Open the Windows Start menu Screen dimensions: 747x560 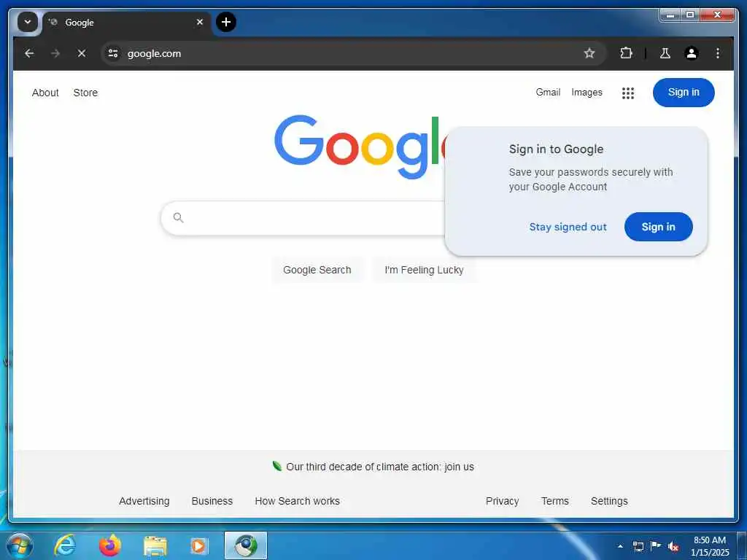click(x=20, y=545)
